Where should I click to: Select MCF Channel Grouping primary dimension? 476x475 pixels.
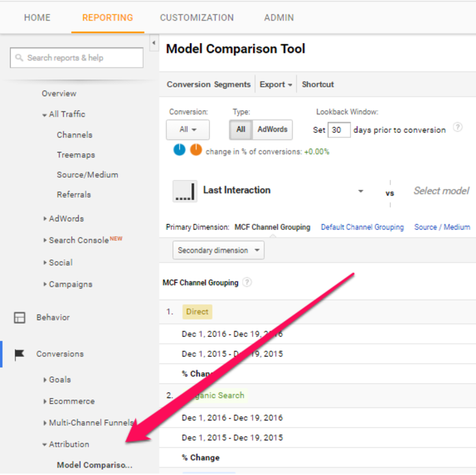(272, 227)
